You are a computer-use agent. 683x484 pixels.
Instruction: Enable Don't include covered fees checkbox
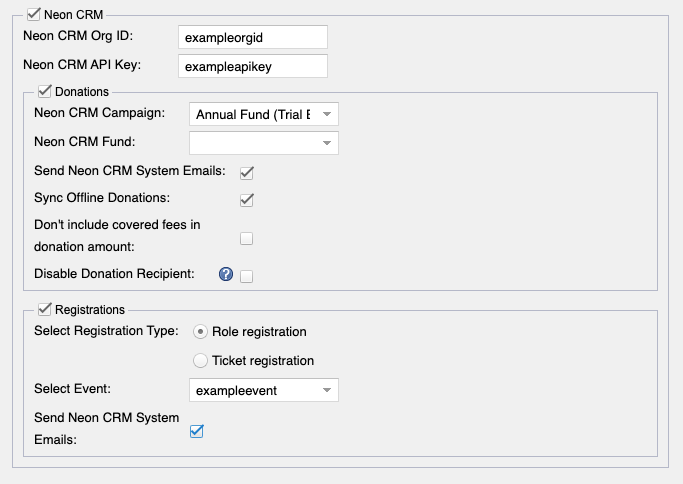tap(247, 238)
